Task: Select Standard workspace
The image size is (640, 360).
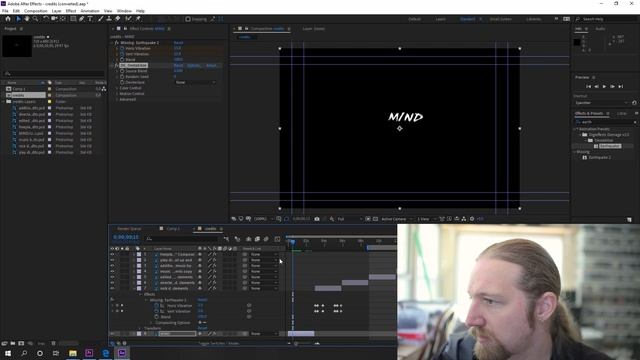Action: (x=468, y=19)
